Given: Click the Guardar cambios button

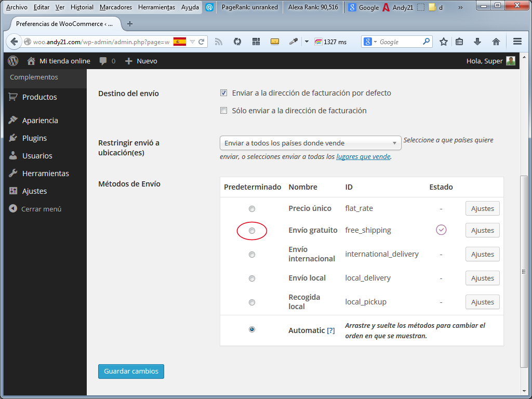Looking at the screenshot, I should [131, 371].
